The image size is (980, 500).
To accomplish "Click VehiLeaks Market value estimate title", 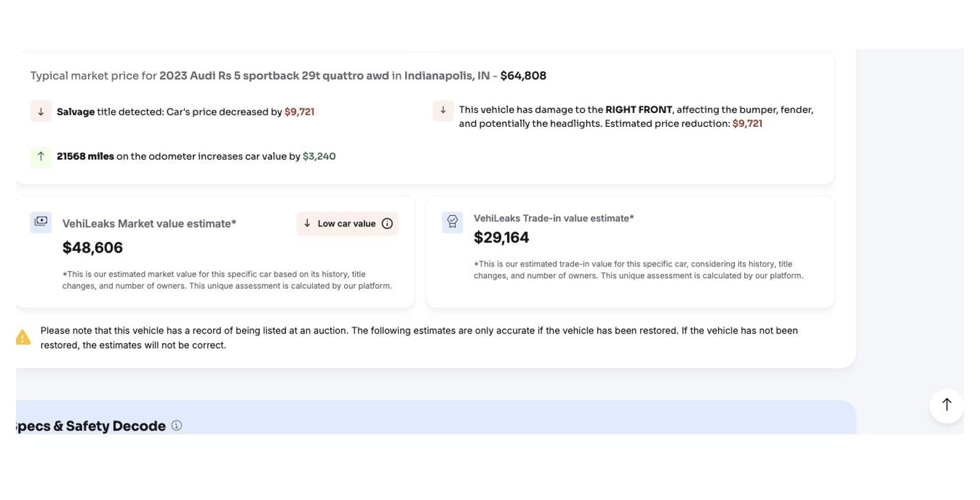I will click(x=149, y=224).
